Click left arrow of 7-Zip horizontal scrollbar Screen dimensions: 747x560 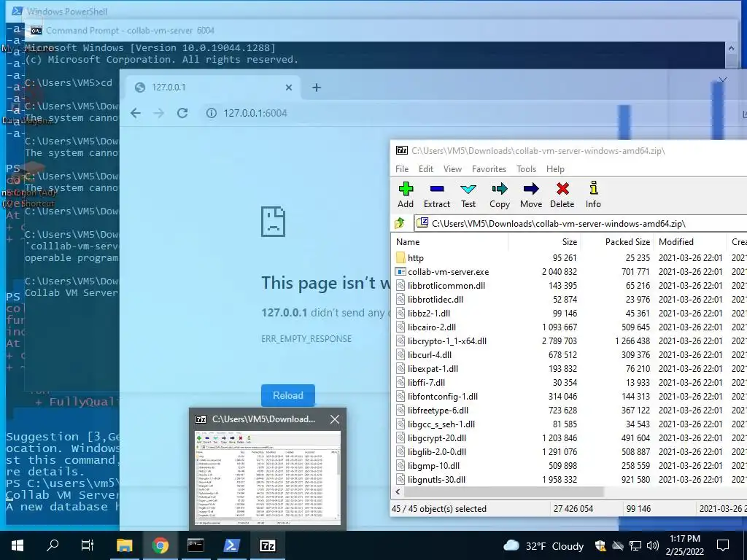point(398,492)
